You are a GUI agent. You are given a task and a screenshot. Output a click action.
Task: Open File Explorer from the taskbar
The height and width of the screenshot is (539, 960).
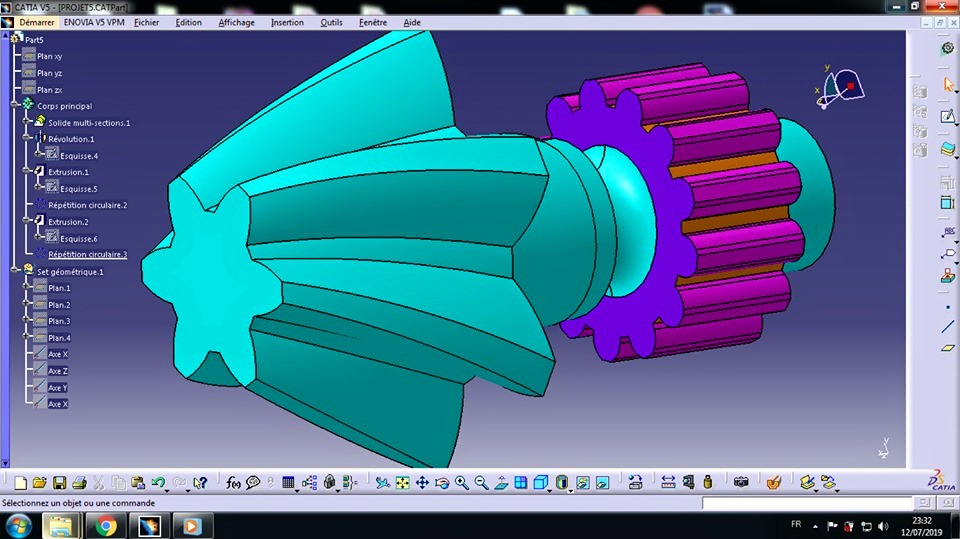point(61,526)
